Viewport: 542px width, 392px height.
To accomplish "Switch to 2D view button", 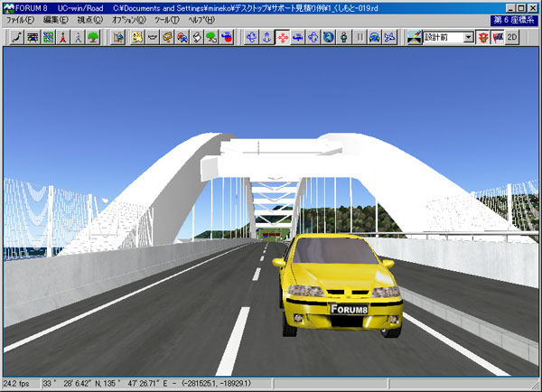I will pyautogui.click(x=512, y=37).
